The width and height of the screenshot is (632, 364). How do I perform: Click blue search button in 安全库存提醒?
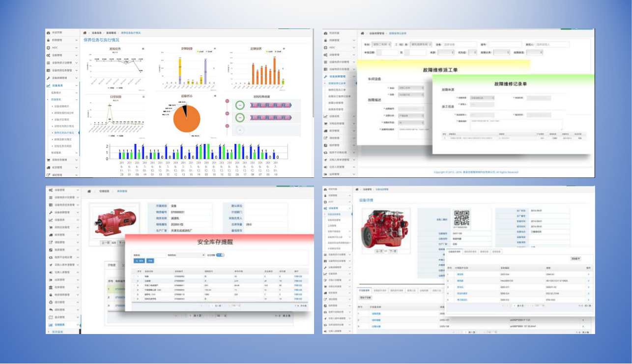coord(138,261)
